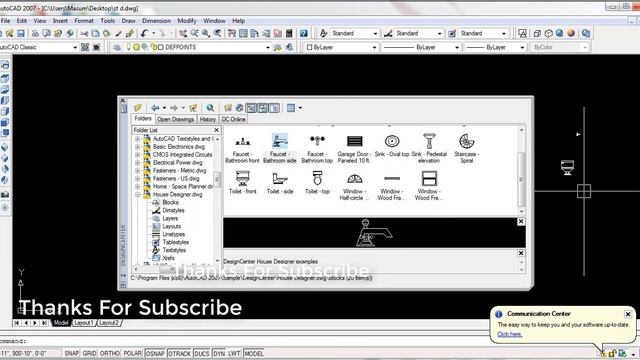Click the Window - Half-circle block icon
This screenshot has height=360, width=640.
pos(354,179)
